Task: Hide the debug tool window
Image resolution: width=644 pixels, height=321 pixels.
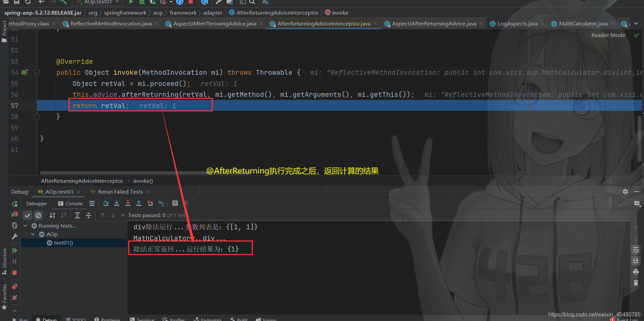Action: pyautogui.click(x=636, y=192)
